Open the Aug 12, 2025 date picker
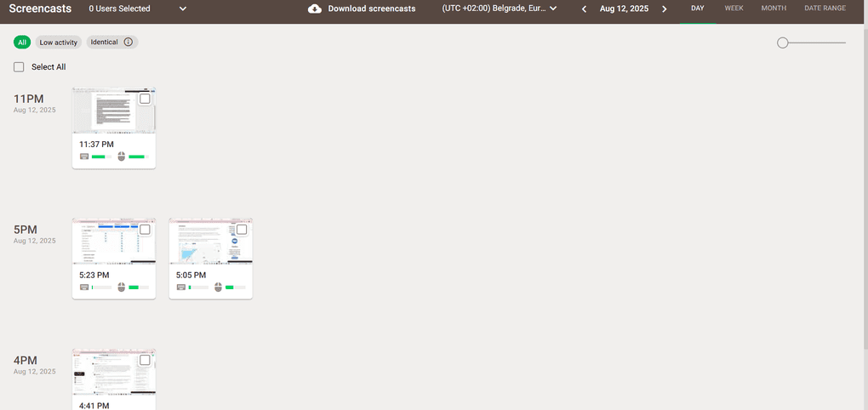This screenshot has height=410, width=868. coord(624,9)
